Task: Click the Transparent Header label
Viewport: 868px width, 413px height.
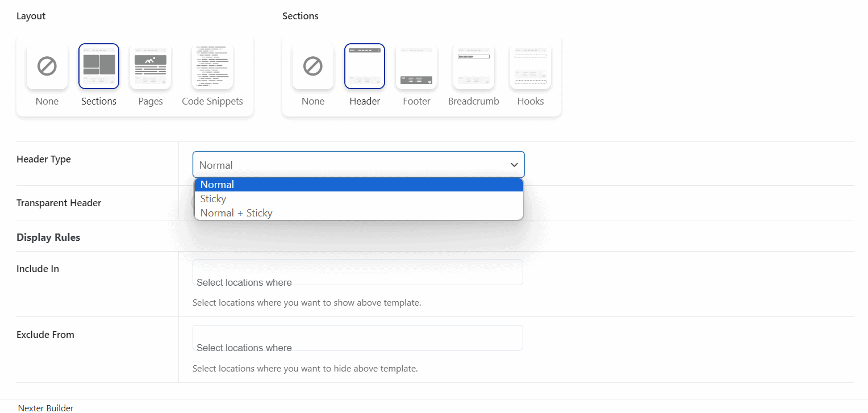Action: [x=59, y=203]
